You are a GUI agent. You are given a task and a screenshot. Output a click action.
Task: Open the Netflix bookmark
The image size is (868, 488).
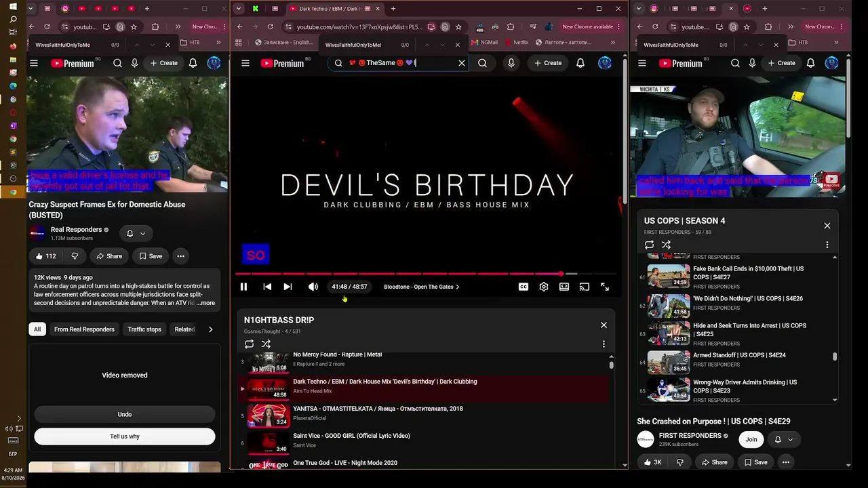516,42
